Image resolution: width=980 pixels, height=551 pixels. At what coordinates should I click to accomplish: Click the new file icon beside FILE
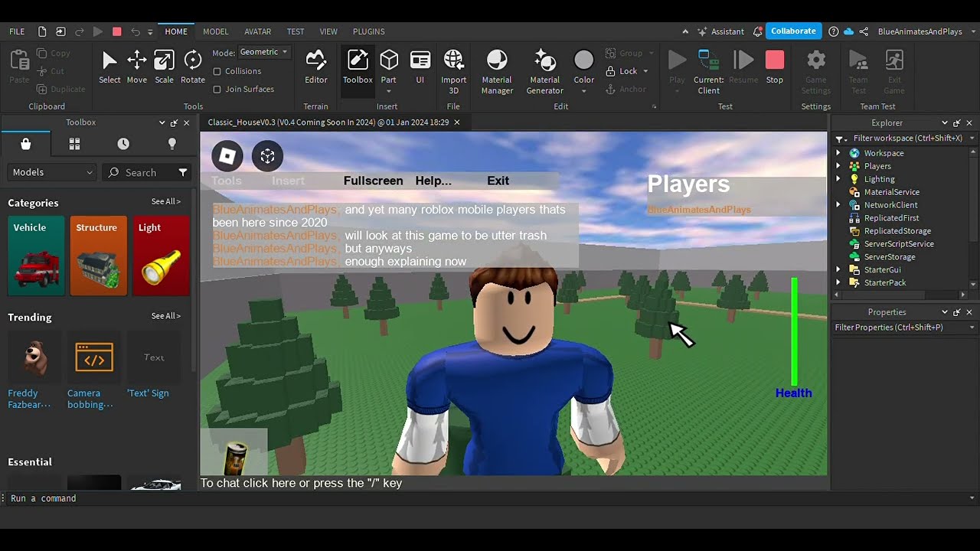(42, 31)
